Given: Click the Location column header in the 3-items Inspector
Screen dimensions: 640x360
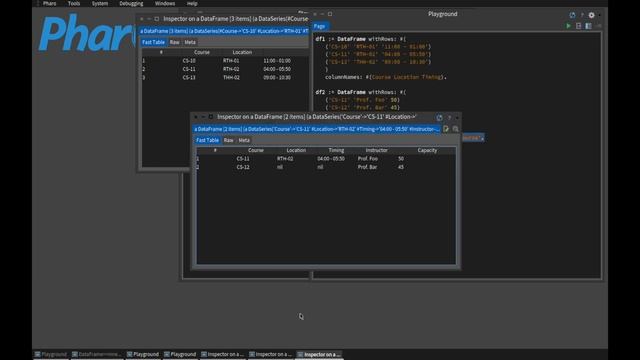Looking at the screenshot, I should (242, 52).
